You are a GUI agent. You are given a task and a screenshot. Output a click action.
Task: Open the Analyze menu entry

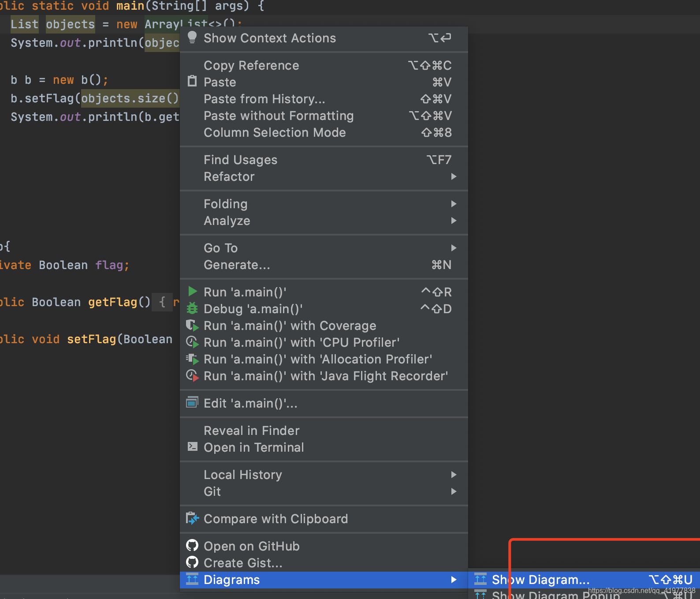pyautogui.click(x=324, y=221)
